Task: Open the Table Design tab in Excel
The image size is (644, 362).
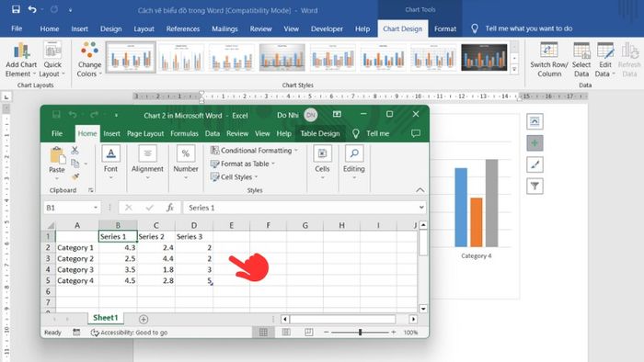Action: point(320,133)
